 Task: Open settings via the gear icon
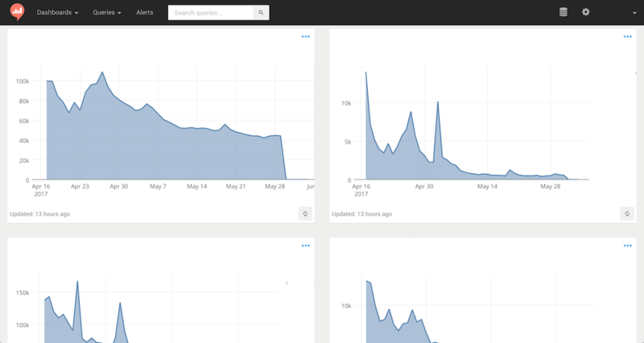click(586, 12)
